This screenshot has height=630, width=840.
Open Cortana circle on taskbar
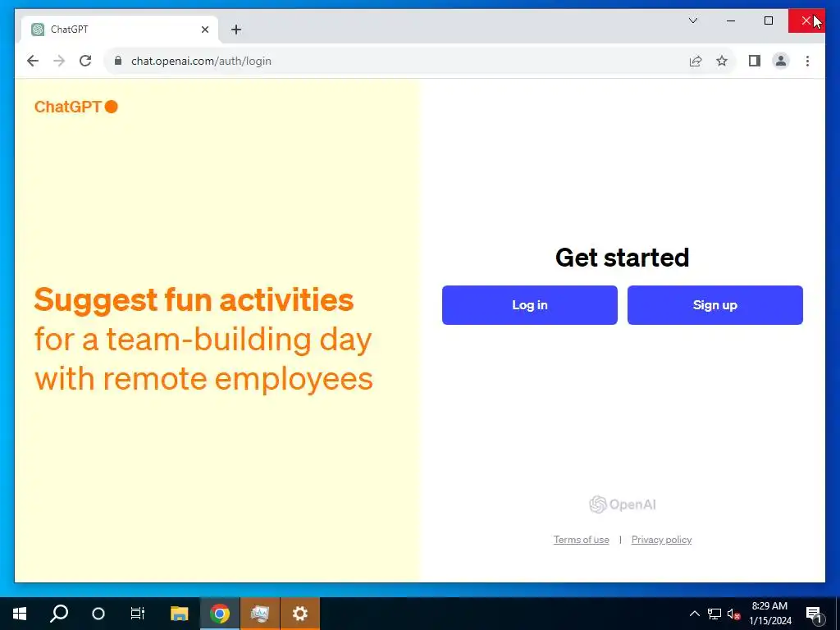pos(98,614)
